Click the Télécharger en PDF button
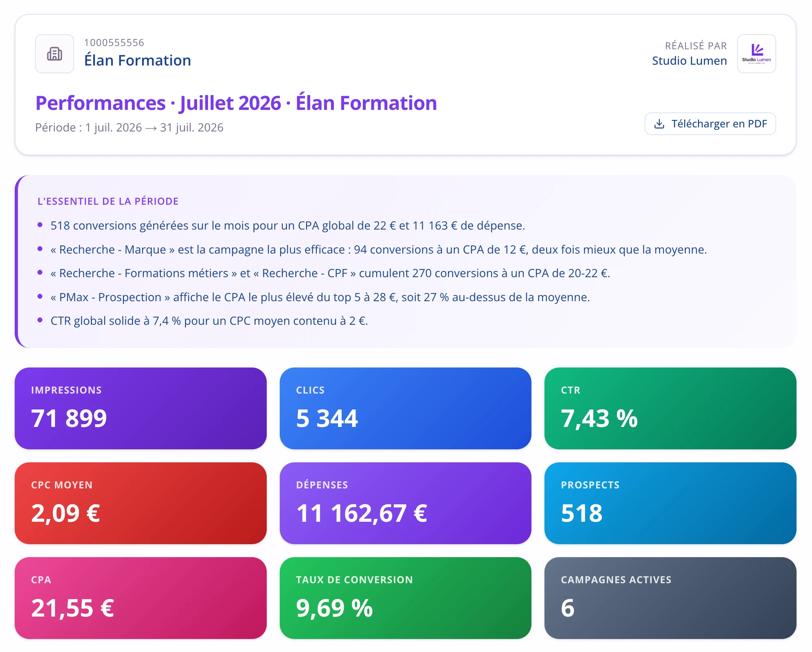This screenshot has width=812, height=652. (x=710, y=124)
